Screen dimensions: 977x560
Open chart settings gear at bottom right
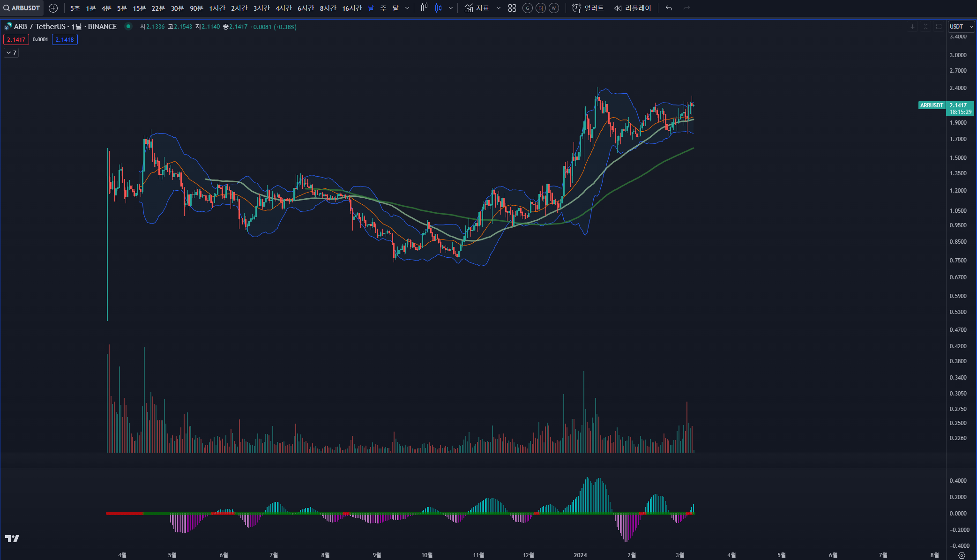click(x=962, y=555)
